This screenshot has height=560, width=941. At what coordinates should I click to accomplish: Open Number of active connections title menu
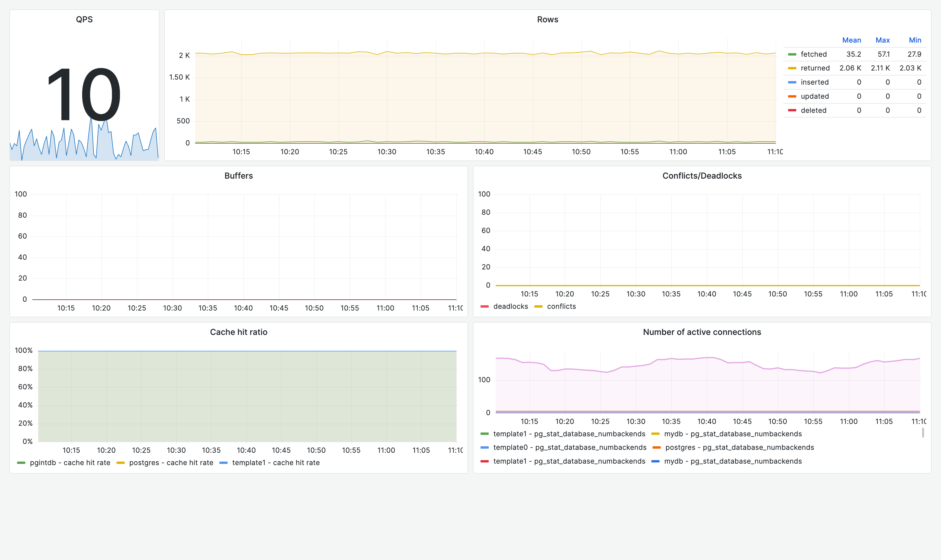[702, 332]
